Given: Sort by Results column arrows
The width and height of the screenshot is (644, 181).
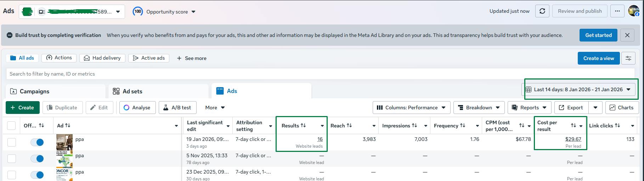Looking at the screenshot, I should coord(303,125).
